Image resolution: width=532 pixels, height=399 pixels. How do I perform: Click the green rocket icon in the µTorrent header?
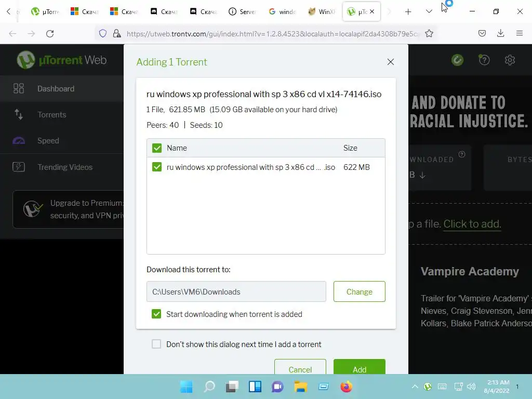[x=457, y=60]
